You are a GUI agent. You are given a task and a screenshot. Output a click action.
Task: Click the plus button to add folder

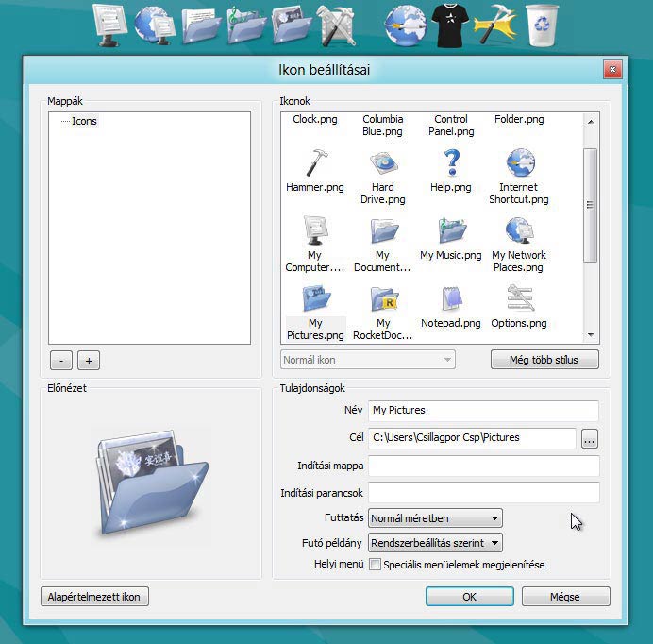point(89,361)
